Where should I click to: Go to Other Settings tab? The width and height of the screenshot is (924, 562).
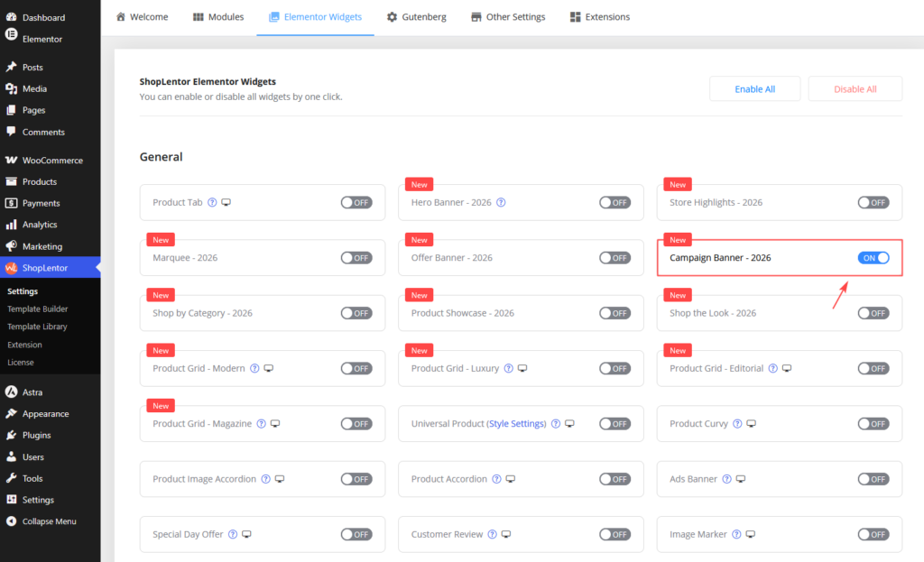tap(508, 16)
